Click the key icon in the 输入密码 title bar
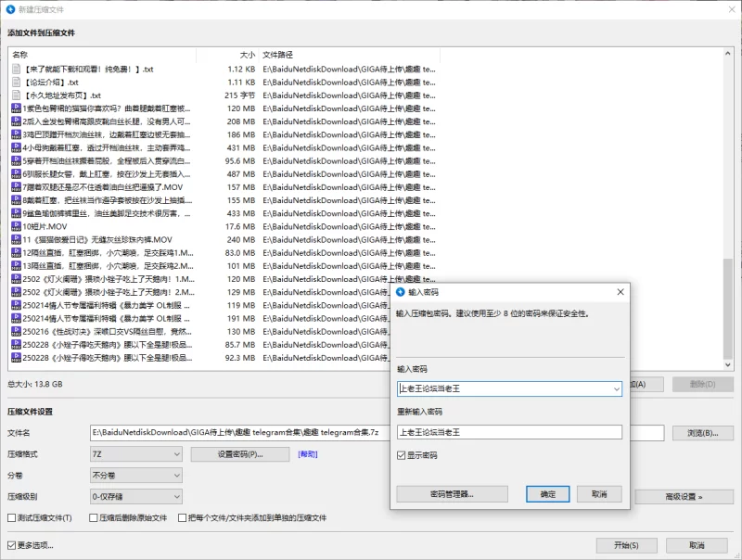742x560 pixels. (x=400, y=291)
